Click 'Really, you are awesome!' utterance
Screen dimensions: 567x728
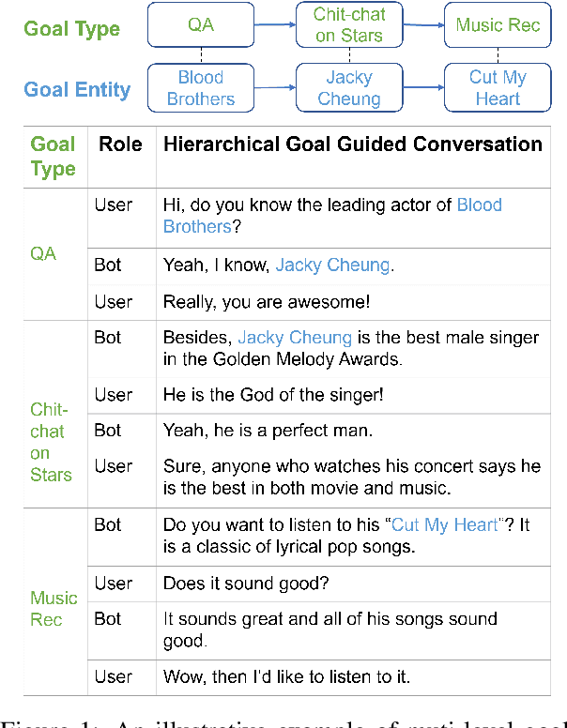(x=267, y=302)
